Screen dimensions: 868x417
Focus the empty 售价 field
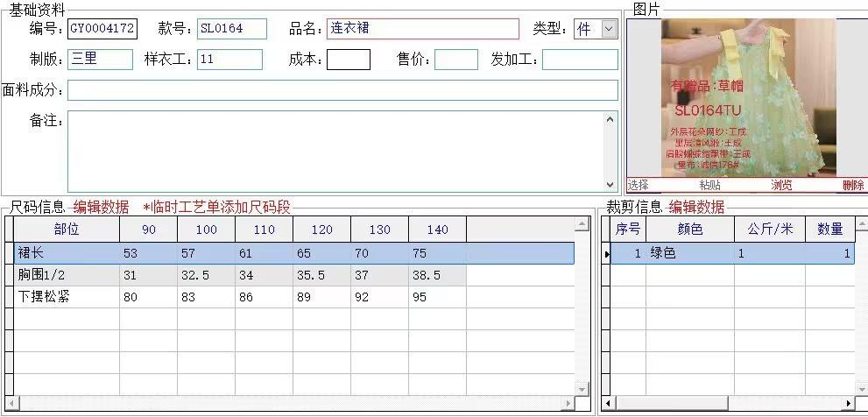[456, 60]
